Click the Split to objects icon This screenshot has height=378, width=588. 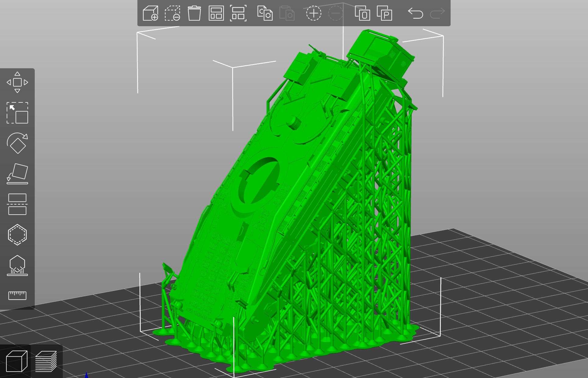pos(362,13)
